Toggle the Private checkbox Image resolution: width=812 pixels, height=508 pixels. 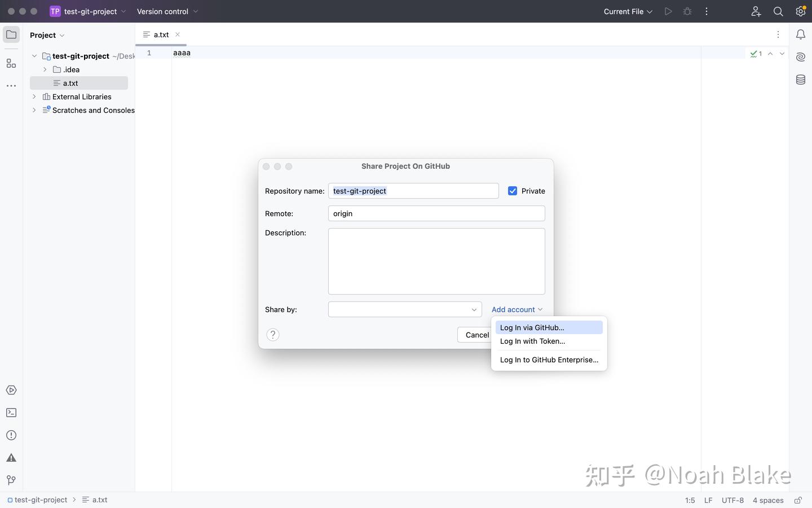point(513,191)
